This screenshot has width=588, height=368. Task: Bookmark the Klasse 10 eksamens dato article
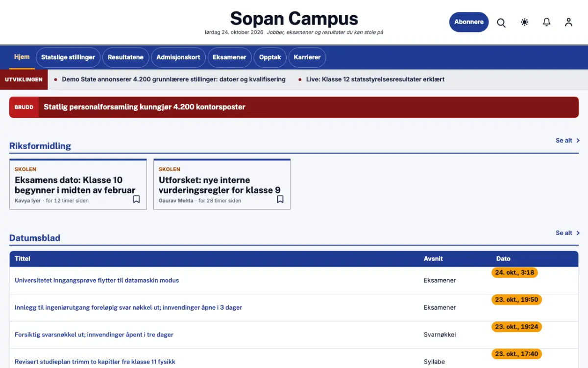[137, 199]
